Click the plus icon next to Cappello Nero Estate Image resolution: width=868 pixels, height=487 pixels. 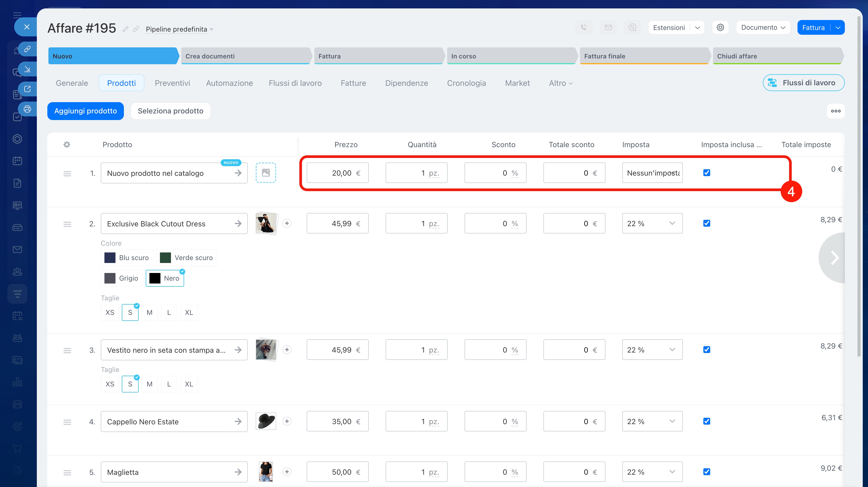[287, 421]
